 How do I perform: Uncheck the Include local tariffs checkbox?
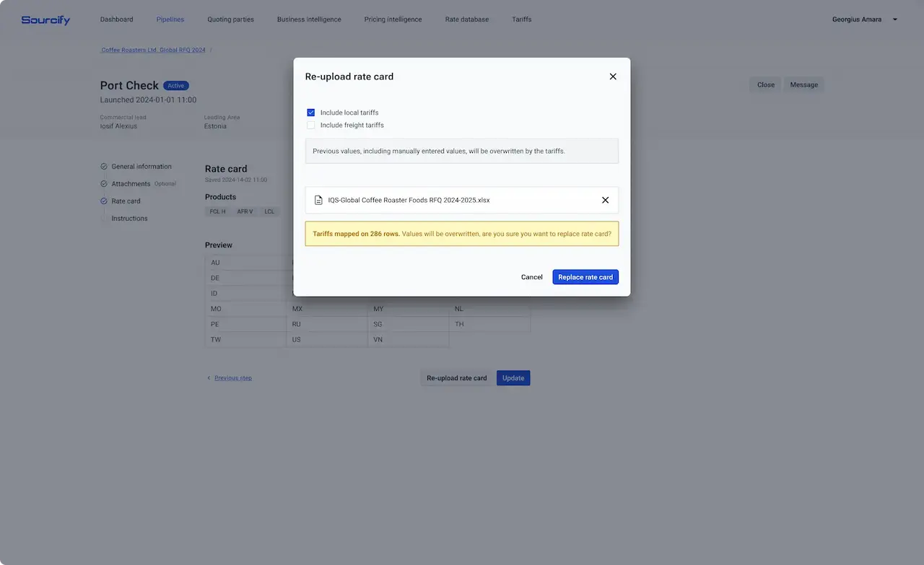(x=310, y=112)
